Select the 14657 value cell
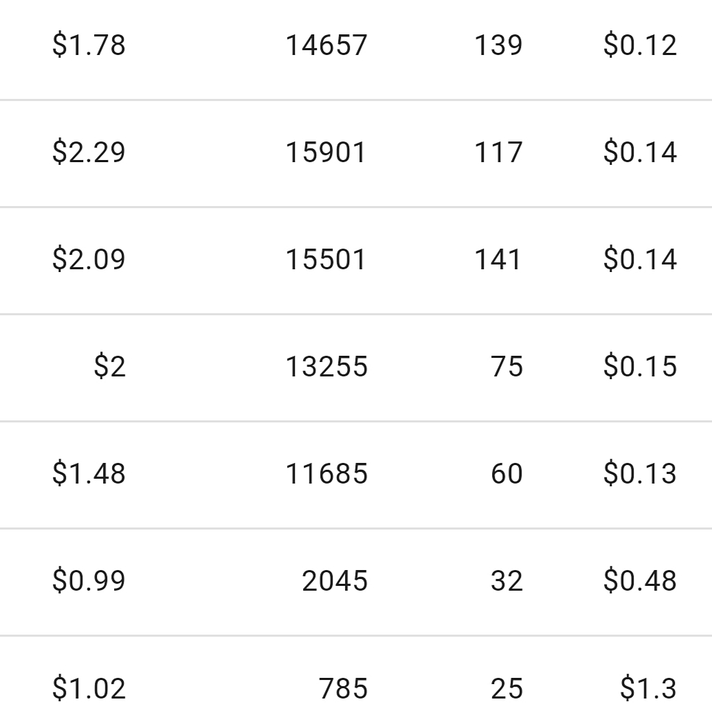The width and height of the screenshot is (712, 728). (x=326, y=45)
